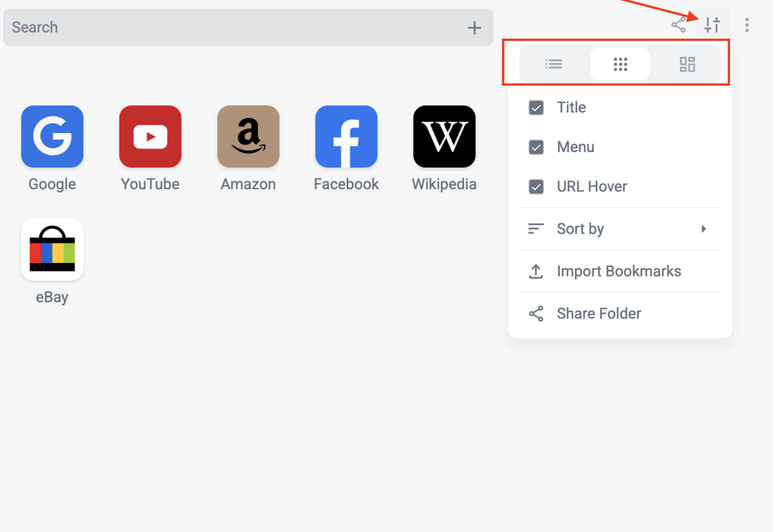Click the URL Hover option label
Screen dimensions: 773x532
coord(592,187)
